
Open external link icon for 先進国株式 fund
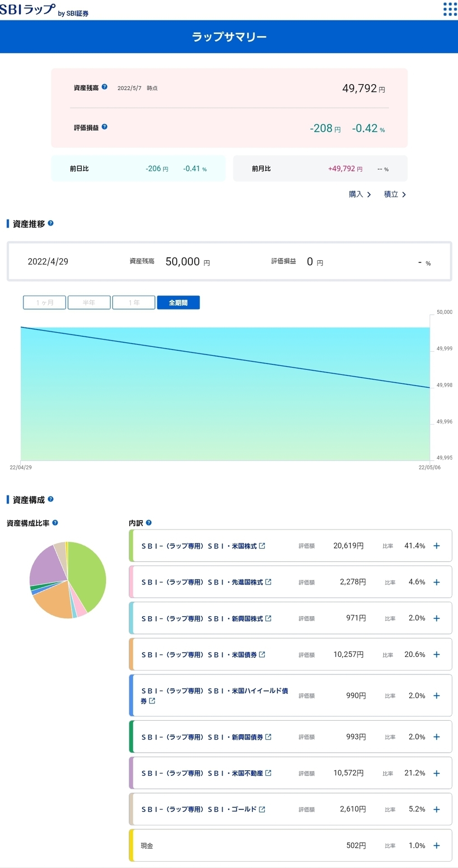click(268, 582)
